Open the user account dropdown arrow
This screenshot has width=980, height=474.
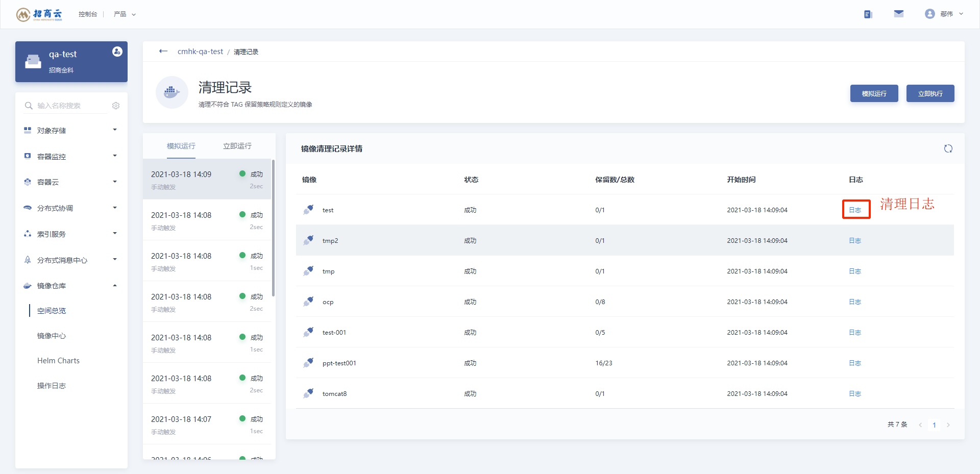click(961, 14)
